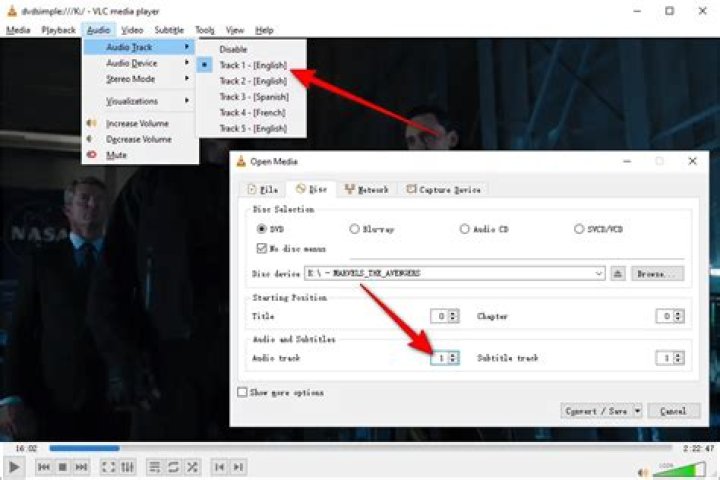Image resolution: width=720 pixels, height=480 pixels.
Task: Switch to Disc tab
Action: tap(311, 189)
